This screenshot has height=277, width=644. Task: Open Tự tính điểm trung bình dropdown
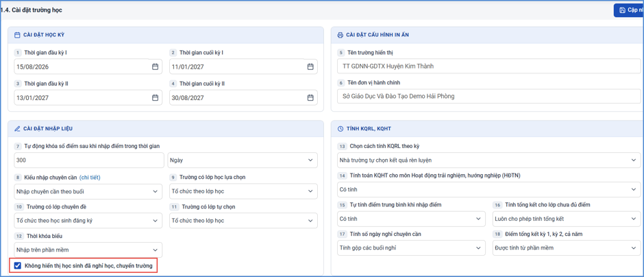(x=411, y=219)
